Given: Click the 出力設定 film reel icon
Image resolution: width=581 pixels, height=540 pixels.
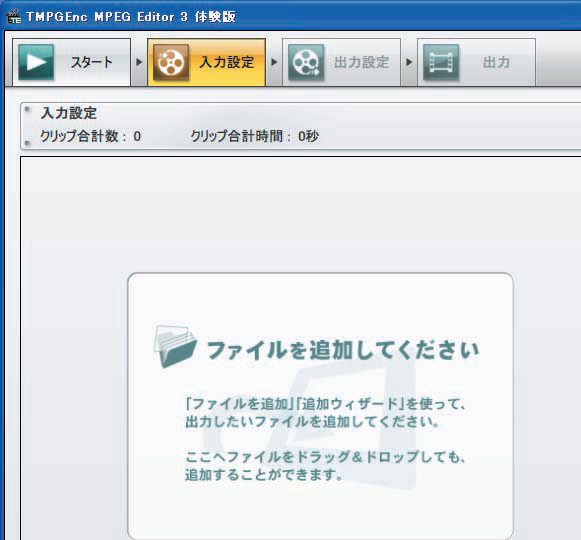Looking at the screenshot, I should (x=306, y=62).
